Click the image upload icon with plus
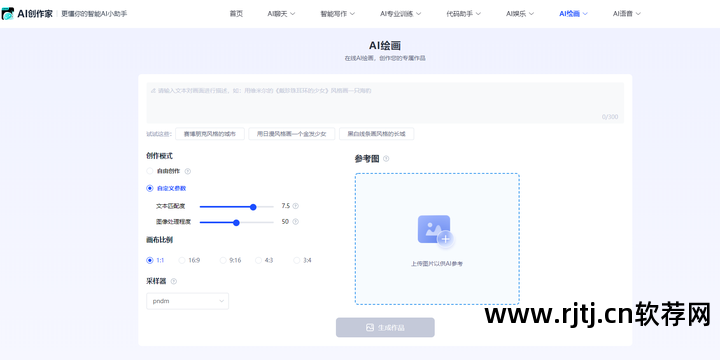720x360 pixels. click(x=436, y=231)
